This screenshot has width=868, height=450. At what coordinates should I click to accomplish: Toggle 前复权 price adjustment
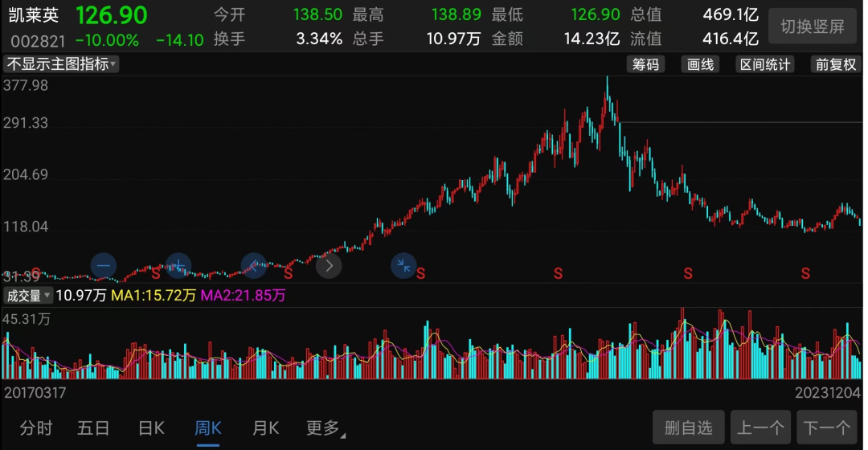pos(835,65)
